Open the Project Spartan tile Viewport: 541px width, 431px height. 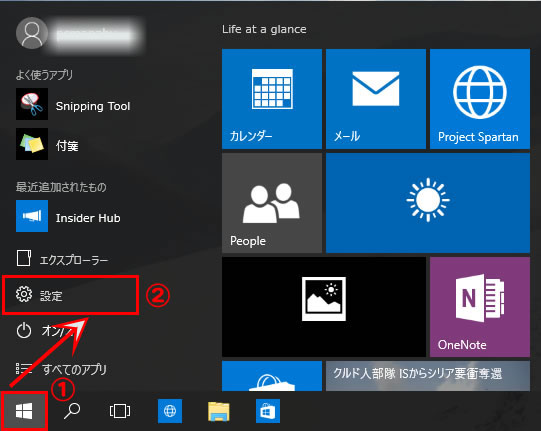point(480,99)
